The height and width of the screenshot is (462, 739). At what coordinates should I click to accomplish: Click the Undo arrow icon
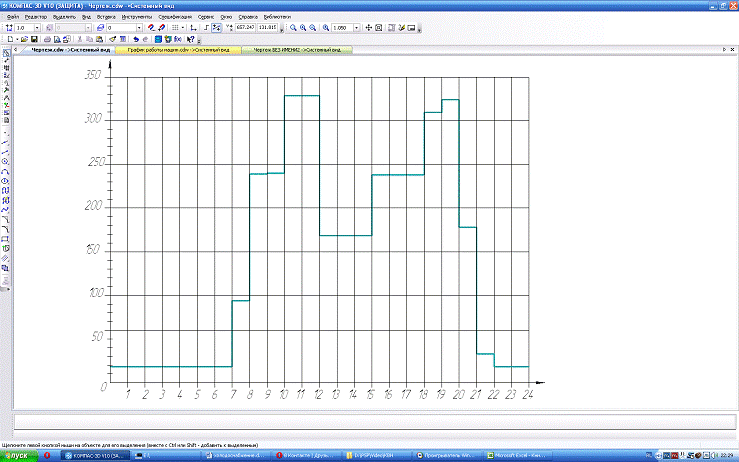click(x=136, y=39)
